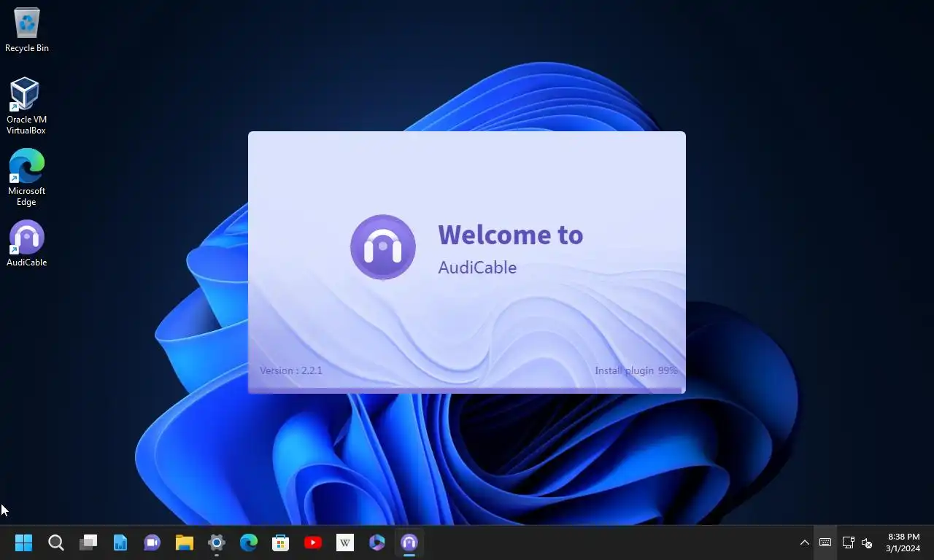Open the Recycle Bin desktop icon
Image resolution: width=934 pixels, height=560 pixels.
(x=27, y=31)
